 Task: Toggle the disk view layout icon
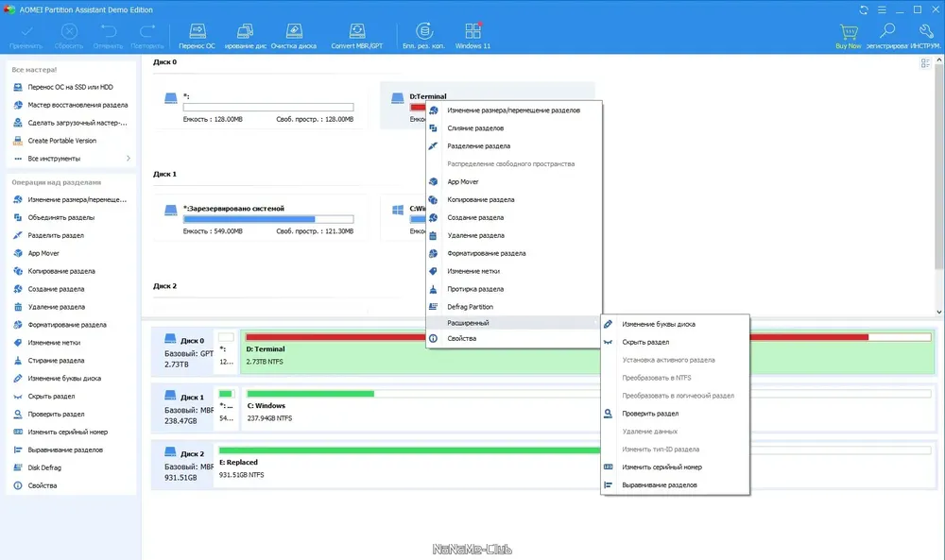(926, 63)
